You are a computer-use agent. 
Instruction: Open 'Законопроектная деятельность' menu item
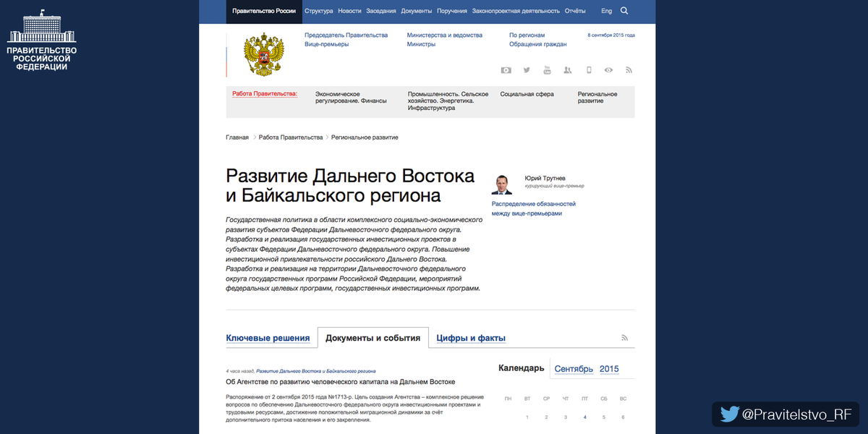pos(516,11)
